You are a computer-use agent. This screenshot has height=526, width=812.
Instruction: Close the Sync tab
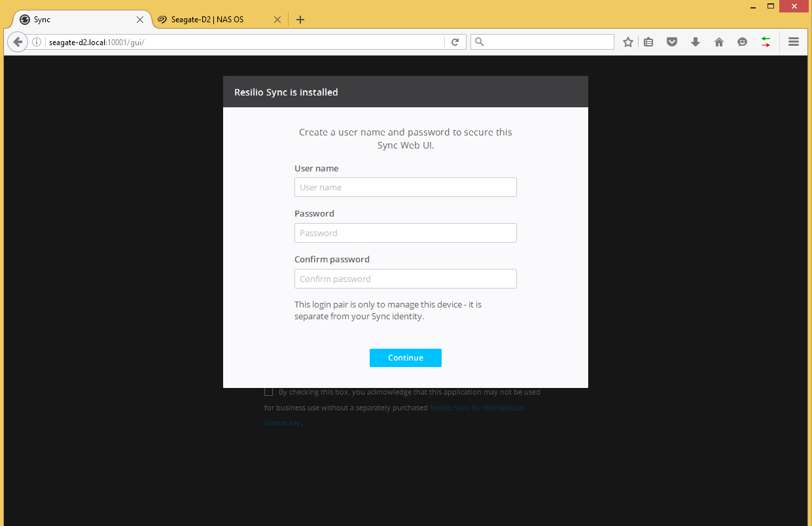139,20
